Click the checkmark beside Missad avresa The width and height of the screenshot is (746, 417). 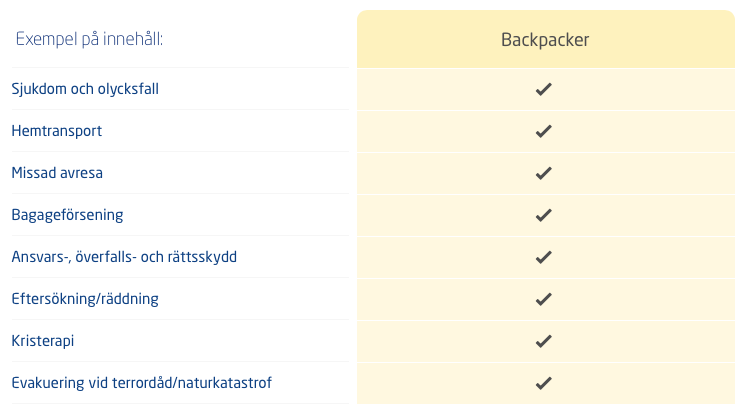(543, 173)
